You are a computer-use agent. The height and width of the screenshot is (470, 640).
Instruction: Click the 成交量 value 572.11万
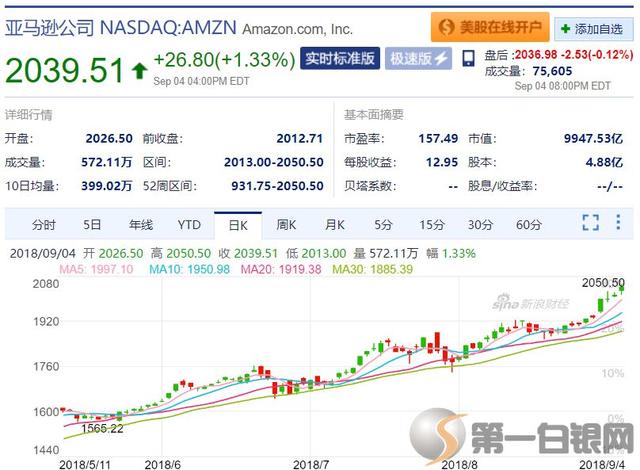coord(107,162)
